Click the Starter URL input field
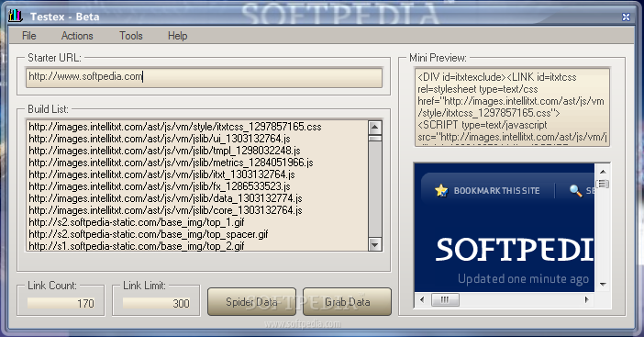Image resolution: width=644 pixels, height=337 pixels. 204,77
